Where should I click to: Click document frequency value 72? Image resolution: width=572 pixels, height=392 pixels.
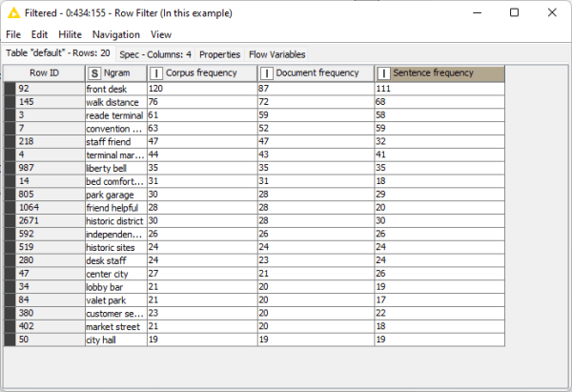click(x=316, y=102)
